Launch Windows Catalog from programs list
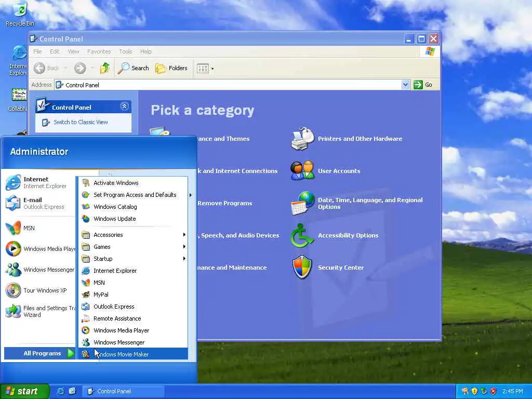Viewport: 532px width, 399px height. [x=115, y=207]
